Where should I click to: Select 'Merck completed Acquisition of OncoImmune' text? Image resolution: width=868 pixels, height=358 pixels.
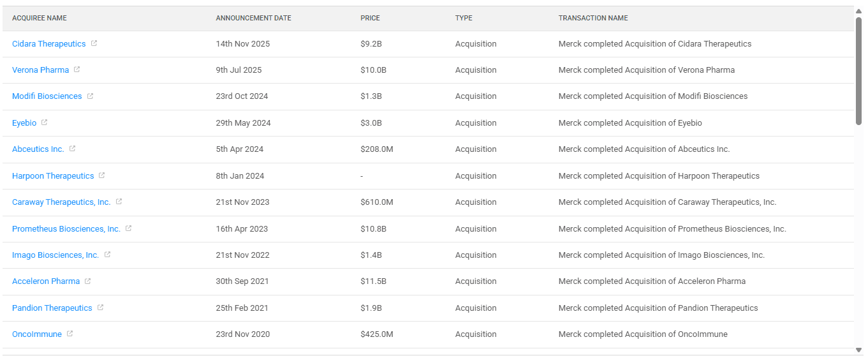coord(643,334)
